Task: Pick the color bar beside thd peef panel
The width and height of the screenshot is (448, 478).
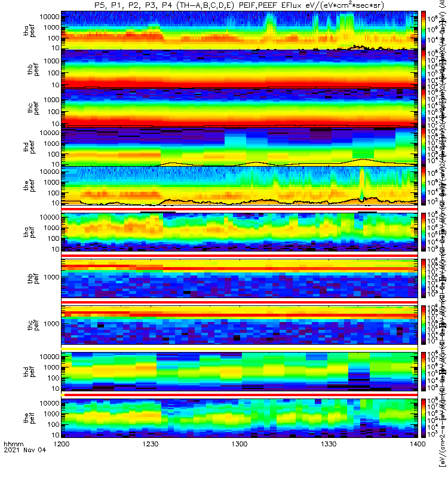Action: (x=424, y=146)
